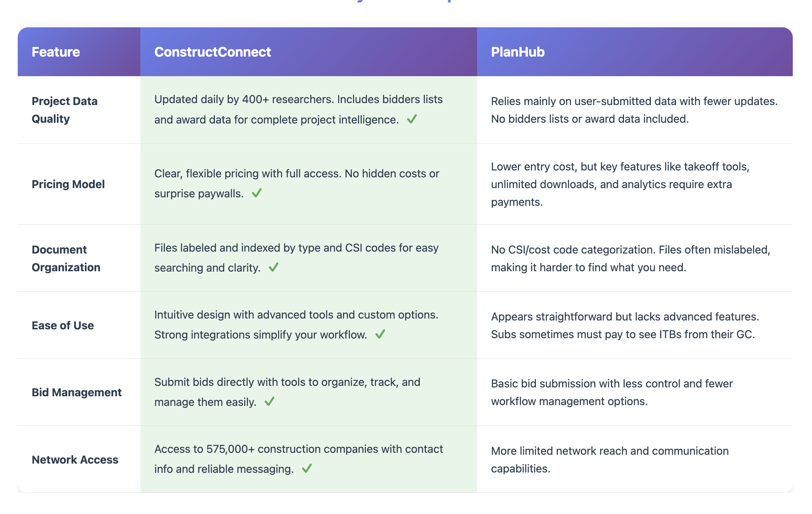Select the Bid Management row label

(77, 392)
